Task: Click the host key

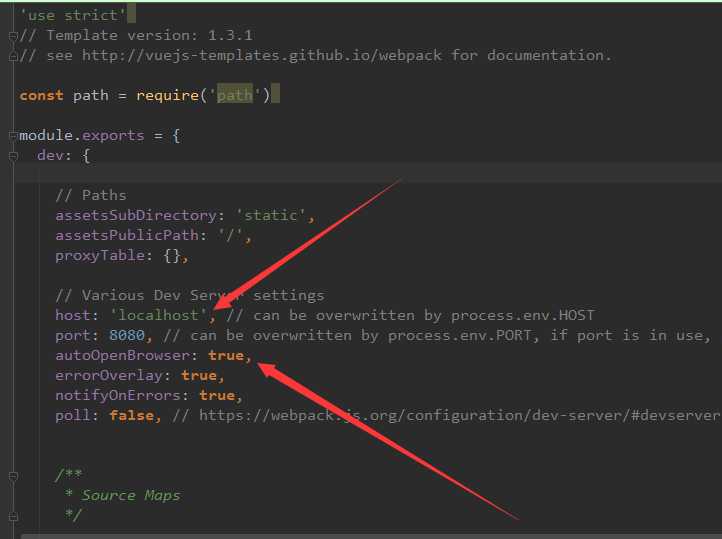Action: [x=73, y=315]
